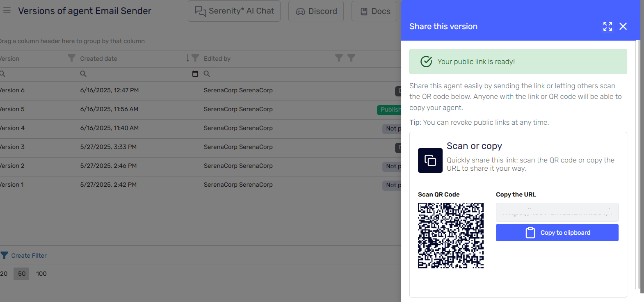The width and height of the screenshot is (644, 302).
Task: Click the Create Filter funnel icon
Action: pyautogui.click(x=4, y=255)
